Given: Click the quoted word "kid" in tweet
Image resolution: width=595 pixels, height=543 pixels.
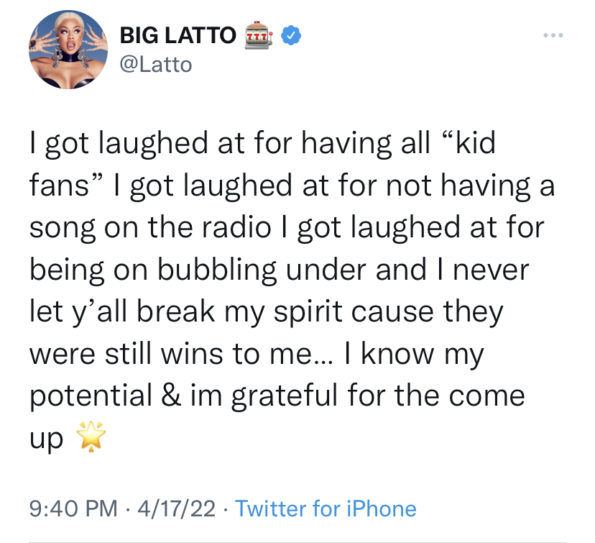Looking at the screenshot, I should click(476, 143).
